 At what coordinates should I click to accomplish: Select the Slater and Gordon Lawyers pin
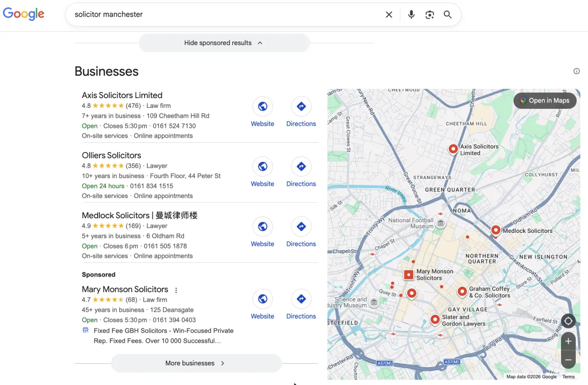tap(435, 319)
